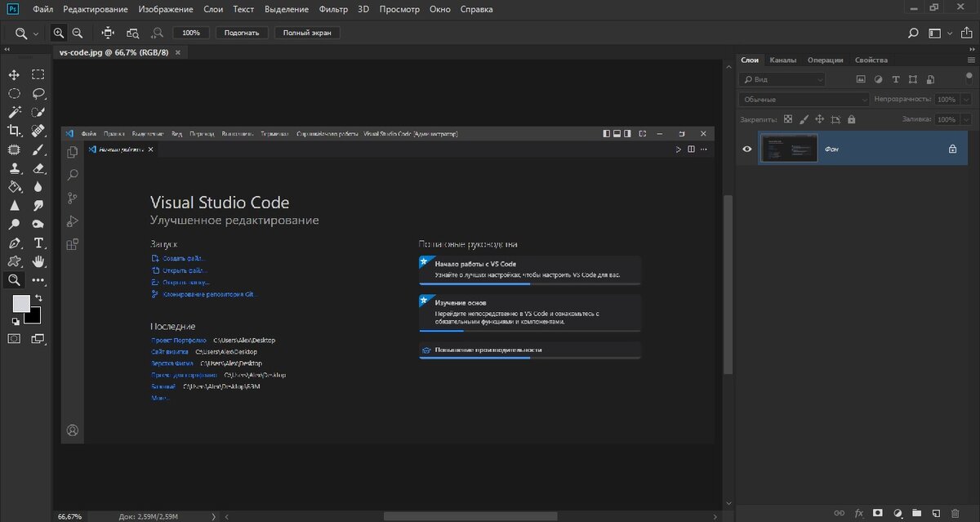Viewport: 980px width, 522px height.
Task: Open the zoom tool preset picker
Action: point(25,33)
